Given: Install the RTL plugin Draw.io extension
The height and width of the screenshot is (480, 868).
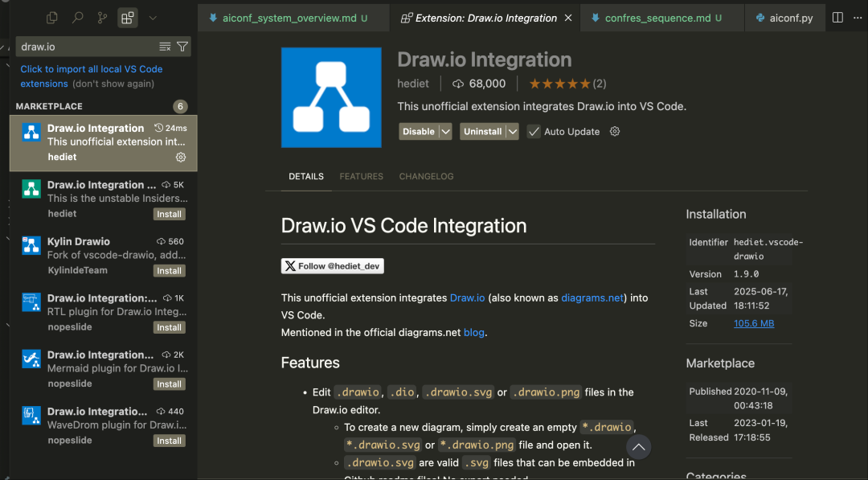Looking at the screenshot, I should click(x=169, y=327).
